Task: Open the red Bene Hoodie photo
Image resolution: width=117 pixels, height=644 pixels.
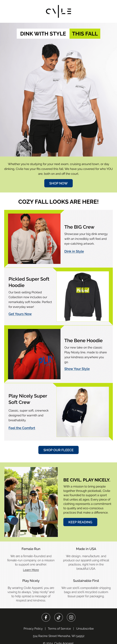Action: (34, 354)
